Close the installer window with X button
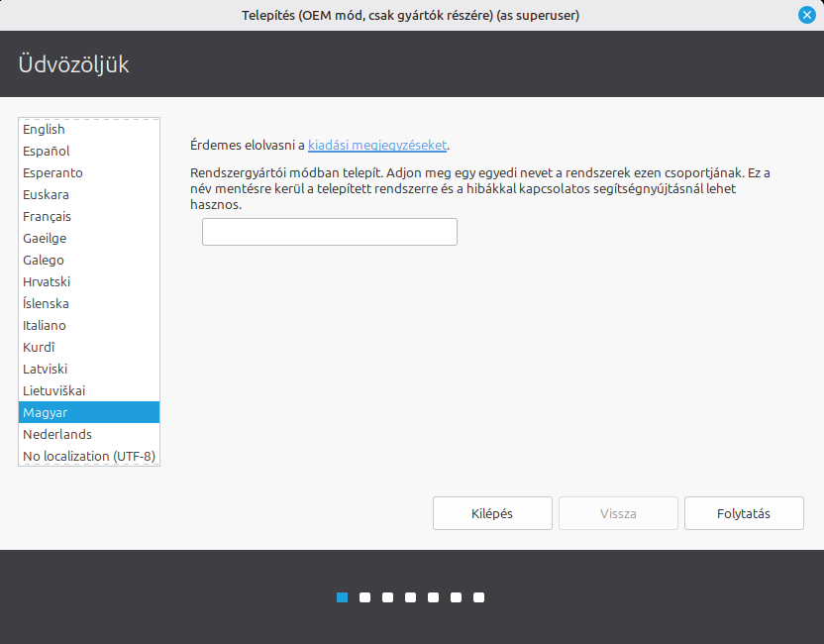The image size is (824, 644). (806, 15)
